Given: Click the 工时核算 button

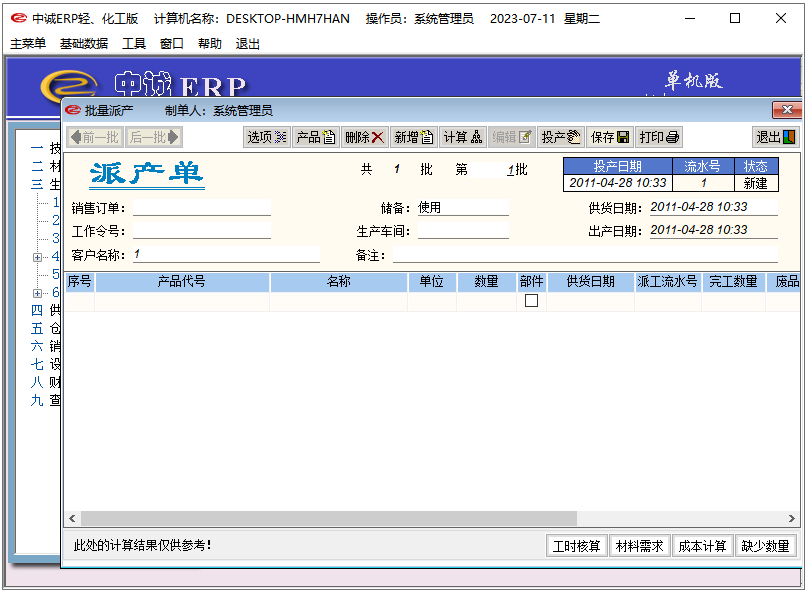Looking at the screenshot, I should pyautogui.click(x=576, y=546).
